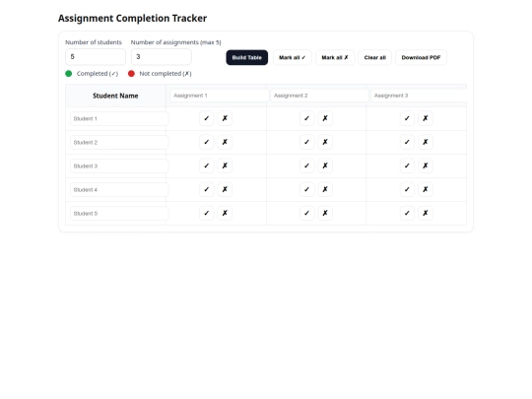
Task: Set Student 4 Assignment 1 to not completed
Action: pos(225,190)
